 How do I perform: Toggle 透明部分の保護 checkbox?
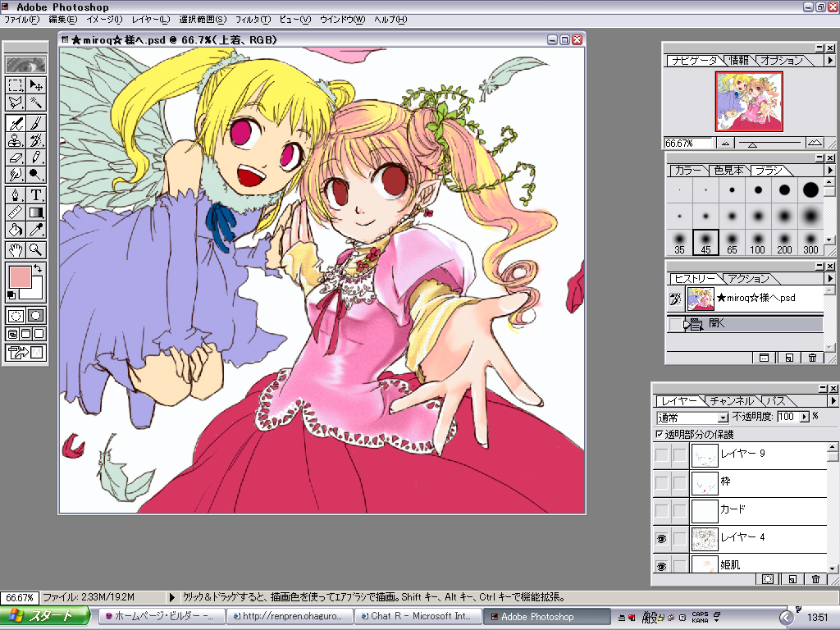pyautogui.click(x=660, y=434)
